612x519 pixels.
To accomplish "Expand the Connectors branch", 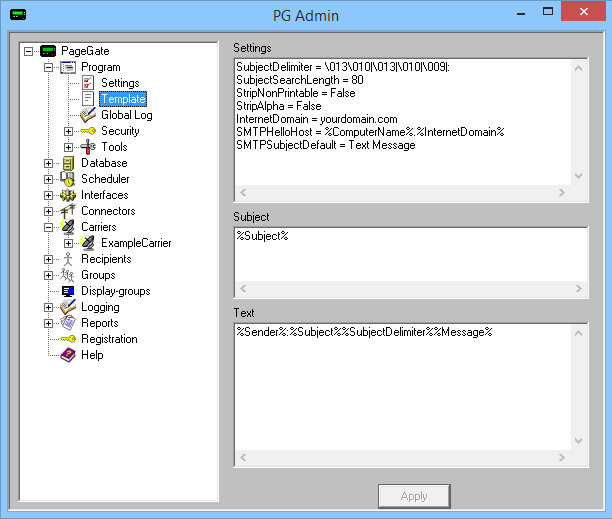I will (48, 211).
